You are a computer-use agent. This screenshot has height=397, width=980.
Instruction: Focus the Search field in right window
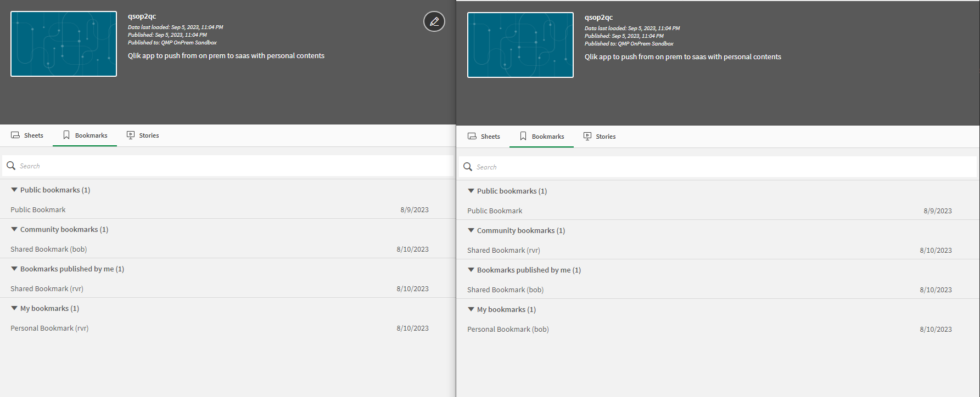718,167
